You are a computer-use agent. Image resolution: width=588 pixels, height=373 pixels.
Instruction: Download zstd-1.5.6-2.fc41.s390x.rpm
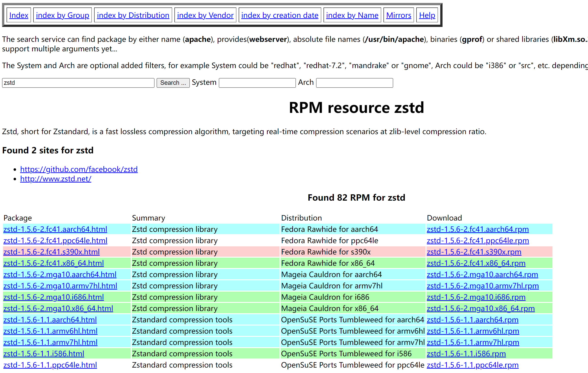pos(474,252)
